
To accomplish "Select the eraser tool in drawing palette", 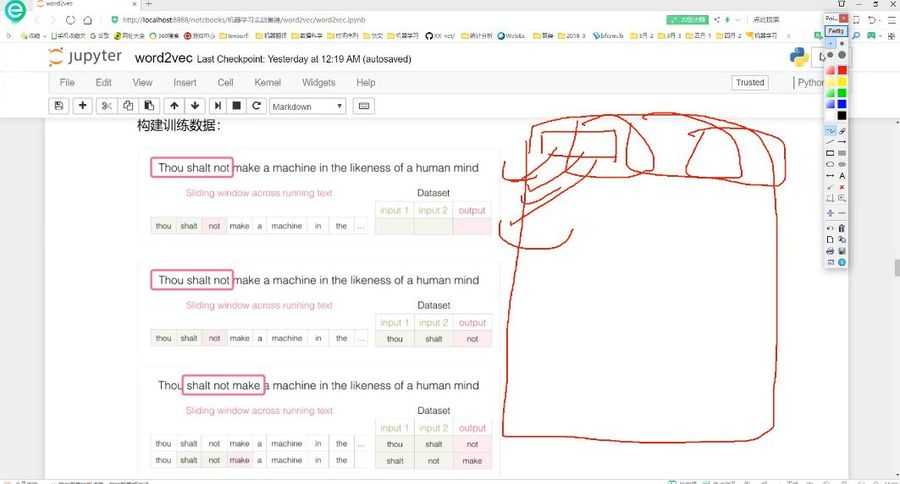I will (x=841, y=131).
